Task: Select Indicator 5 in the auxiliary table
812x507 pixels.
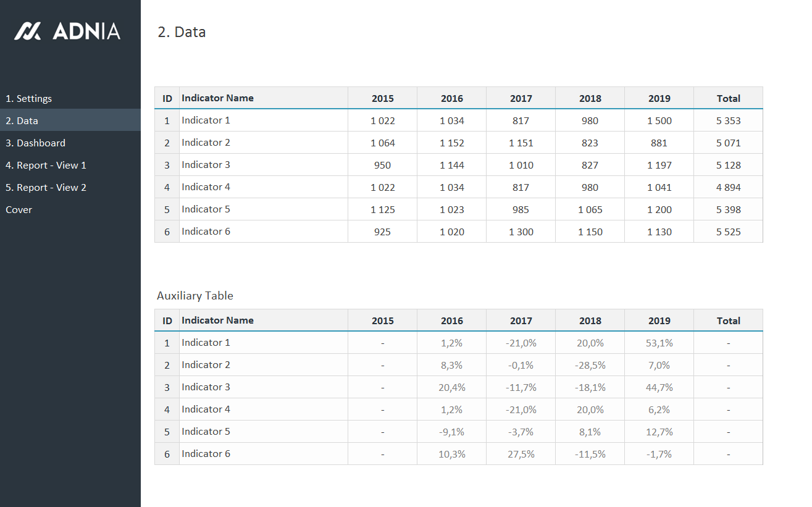Action: (206, 432)
